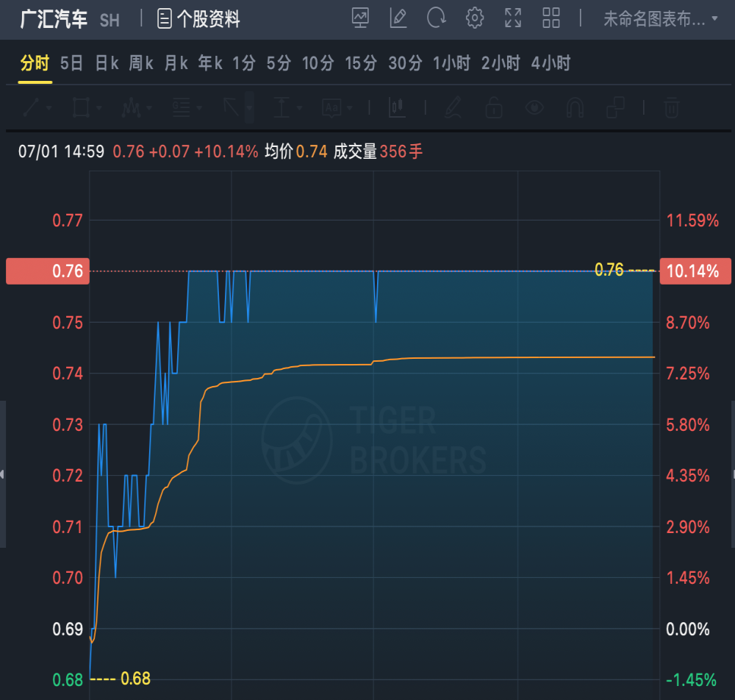Enter fullscreen with the expand arrows icon
The width and height of the screenshot is (735, 700).
click(513, 18)
